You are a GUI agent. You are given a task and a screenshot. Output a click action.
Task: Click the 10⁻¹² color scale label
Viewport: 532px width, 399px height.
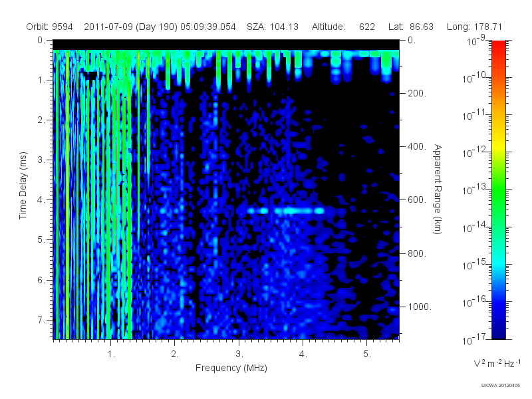click(475, 152)
